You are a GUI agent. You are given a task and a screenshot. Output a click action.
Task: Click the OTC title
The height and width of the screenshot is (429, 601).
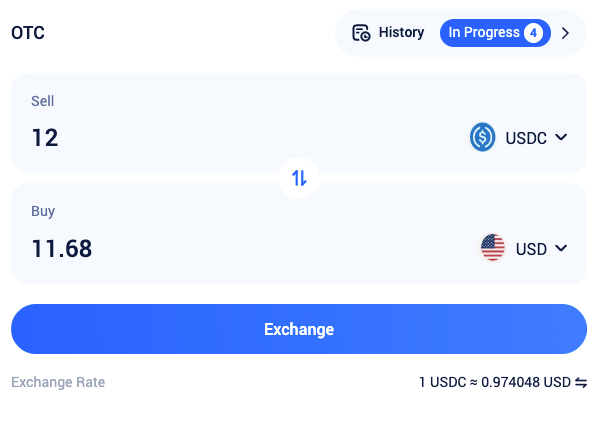point(28,33)
